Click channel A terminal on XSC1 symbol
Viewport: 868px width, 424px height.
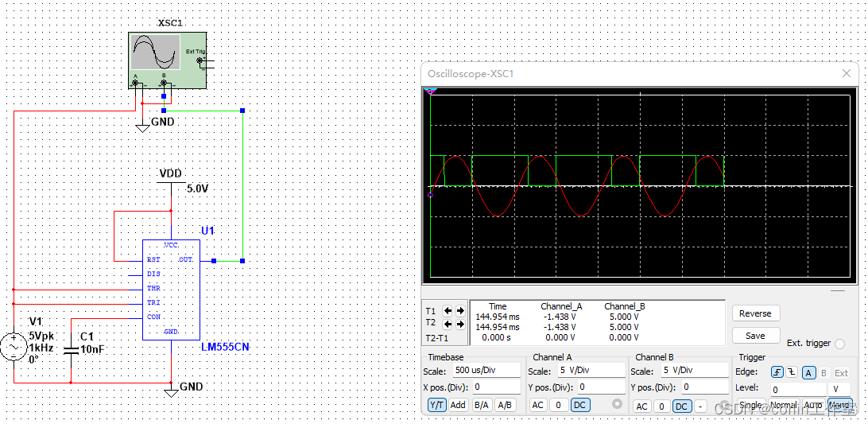pyautogui.click(x=134, y=84)
